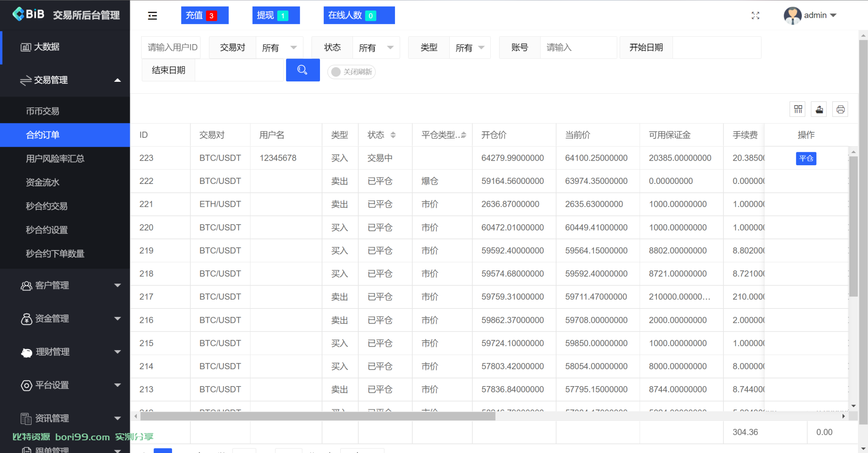Click 平仓 button for order 223
868x453 pixels.
[806, 158]
